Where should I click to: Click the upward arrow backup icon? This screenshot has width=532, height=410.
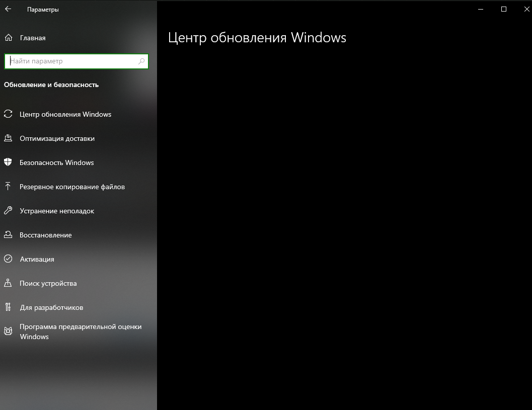click(8, 186)
